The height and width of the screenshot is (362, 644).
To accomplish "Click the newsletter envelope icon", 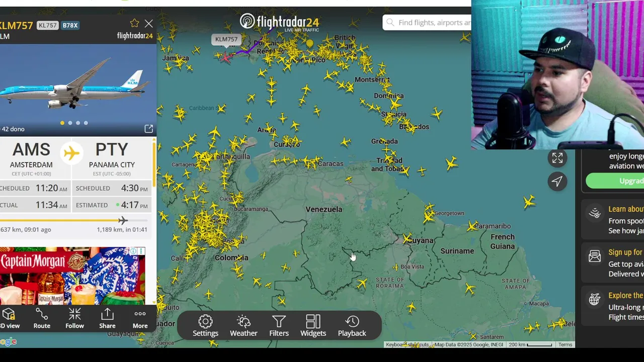I will [x=595, y=256].
